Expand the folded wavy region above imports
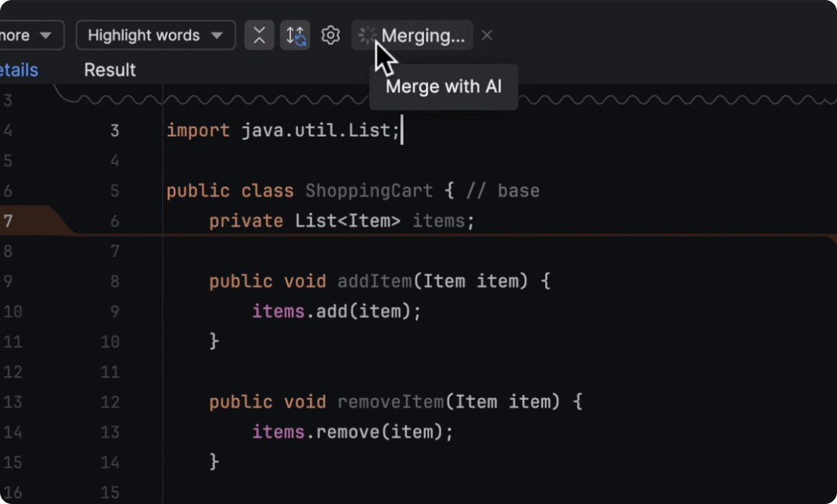Image resolution: width=837 pixels, height=504 pixels. click(452, 99)
